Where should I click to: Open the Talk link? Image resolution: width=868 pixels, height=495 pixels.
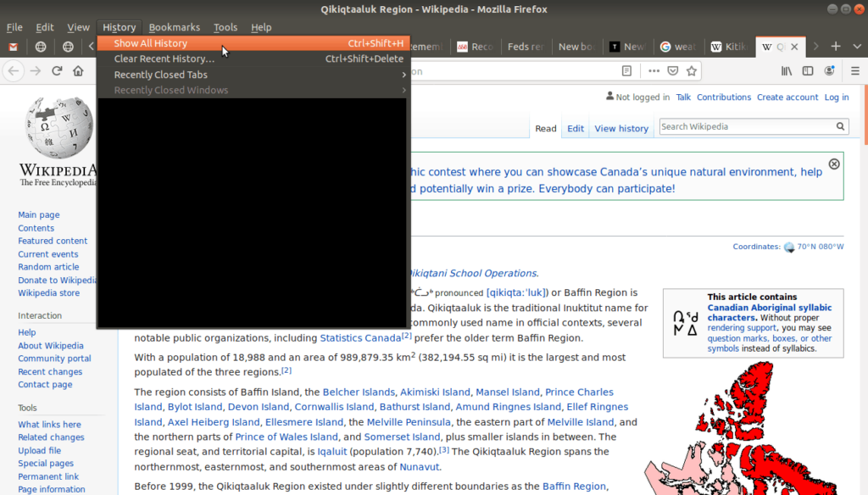pyautogui.click(x=683, y=97)
